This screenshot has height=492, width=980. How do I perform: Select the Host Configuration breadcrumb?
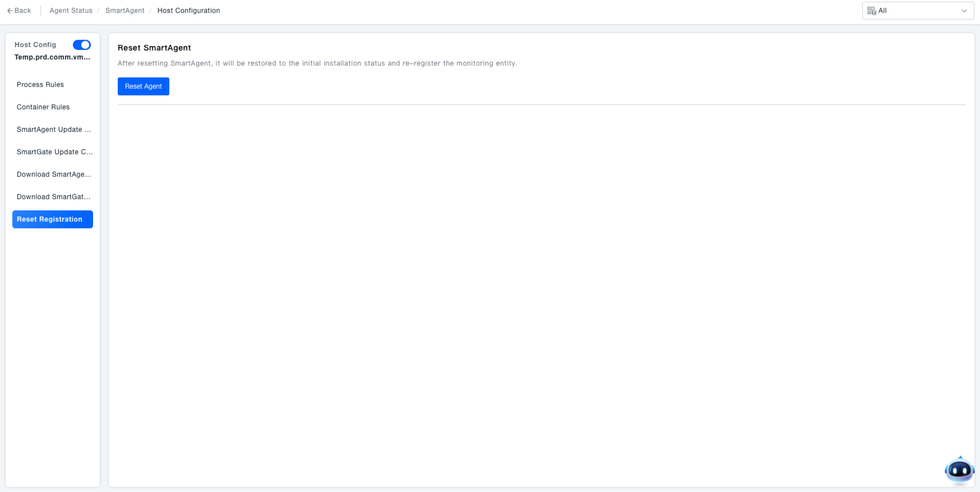click(x=188, y=11)
